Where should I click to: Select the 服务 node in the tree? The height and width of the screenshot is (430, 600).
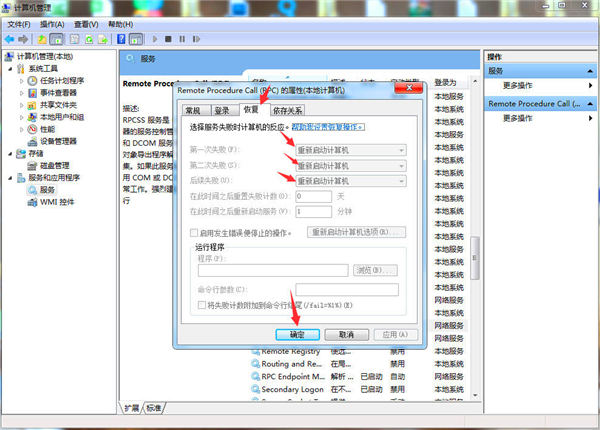coord(47,189)
